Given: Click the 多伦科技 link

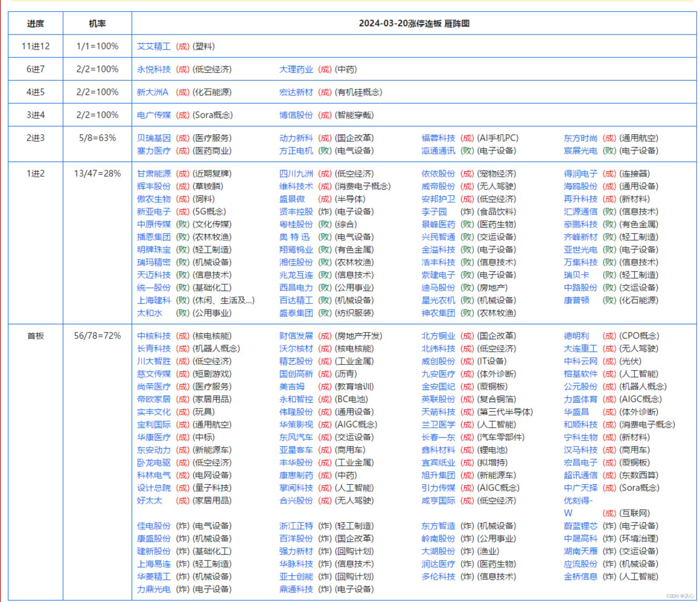Looking at the screenshot, I should pos(438,576).
